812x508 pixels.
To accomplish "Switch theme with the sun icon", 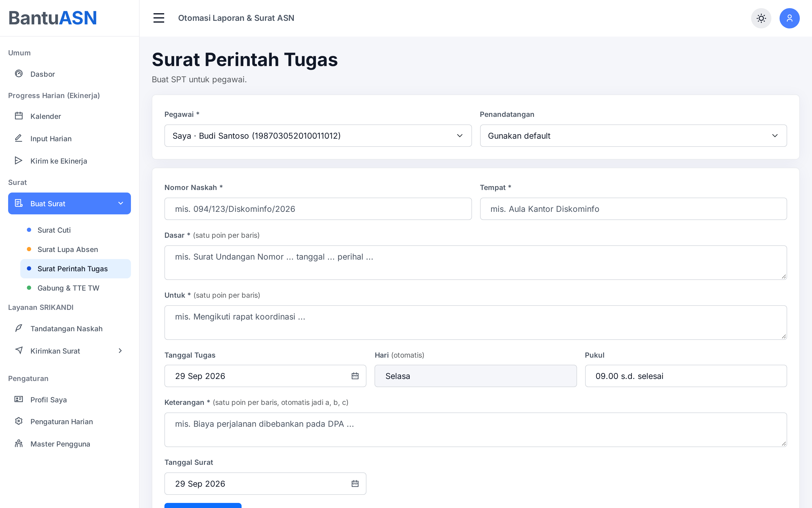I will [761, 18].
